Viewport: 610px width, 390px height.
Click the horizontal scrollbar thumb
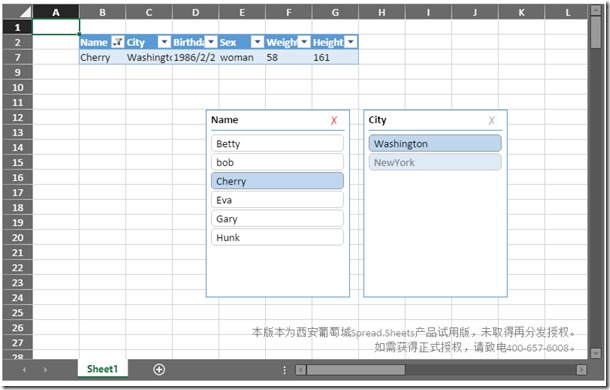coord(356,369)
